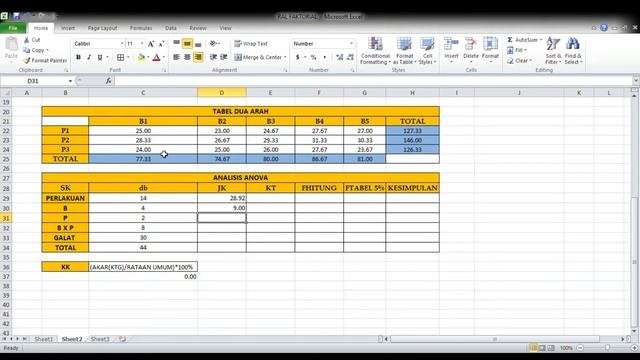Expand the Copy dropdown arrow

click(x=47, y=50)
